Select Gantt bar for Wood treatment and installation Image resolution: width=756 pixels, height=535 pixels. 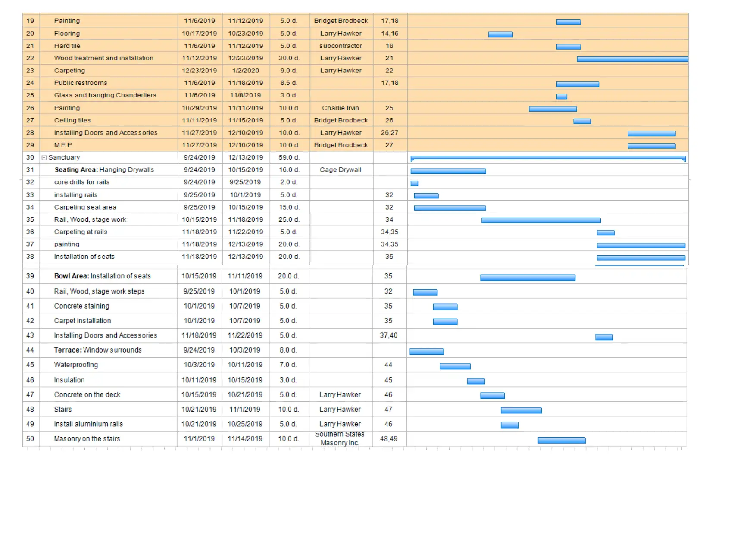632,59
